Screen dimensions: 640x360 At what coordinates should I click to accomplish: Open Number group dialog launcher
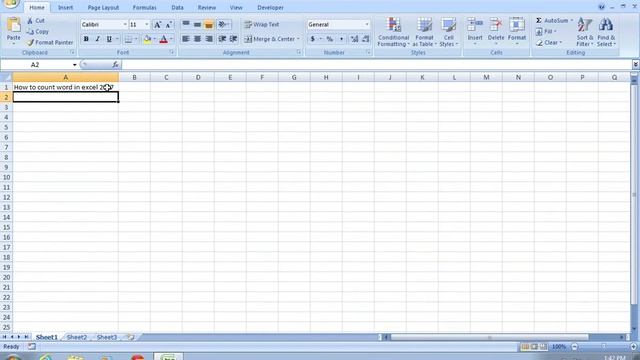[x=368, y=52]
